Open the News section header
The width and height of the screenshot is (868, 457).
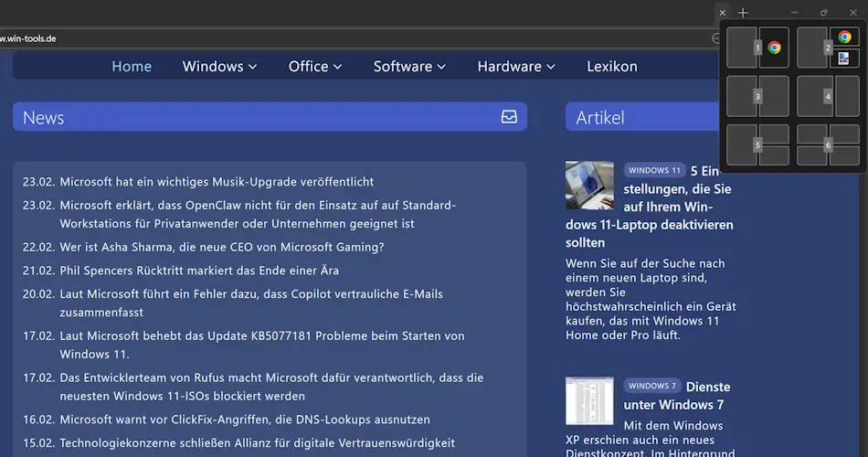click(270, 116)
